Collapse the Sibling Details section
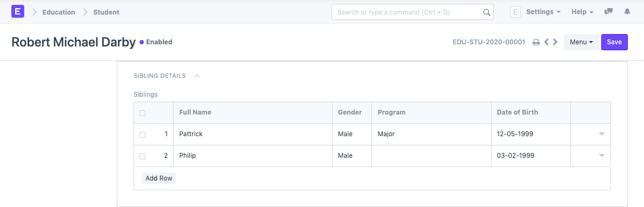 pyautogui.click(x=197, y=76)
